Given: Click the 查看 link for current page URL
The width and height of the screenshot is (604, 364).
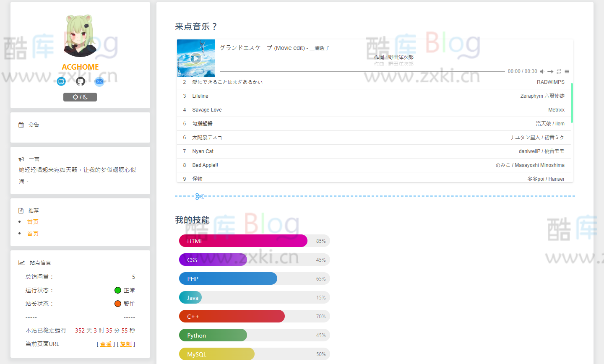Looking at the screenshot, I should 105,344.
